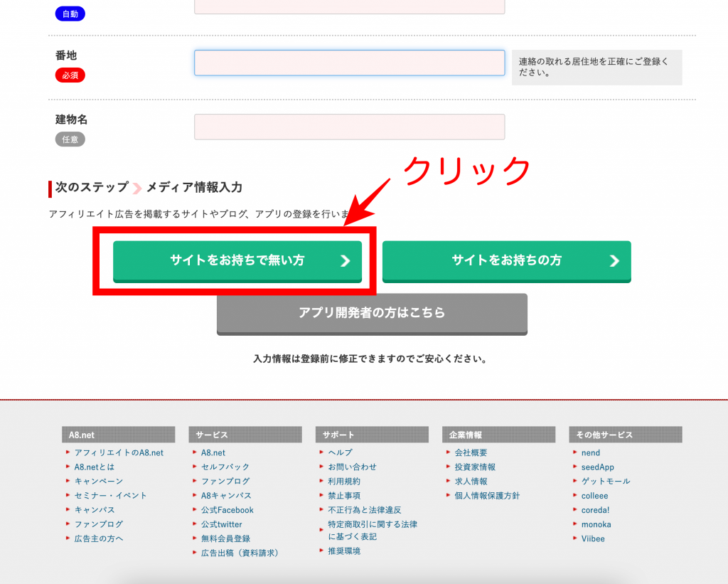Screen dimensions: 728x584
Task: Focus the 番地 address input field
Action: (x=349, y=63)
